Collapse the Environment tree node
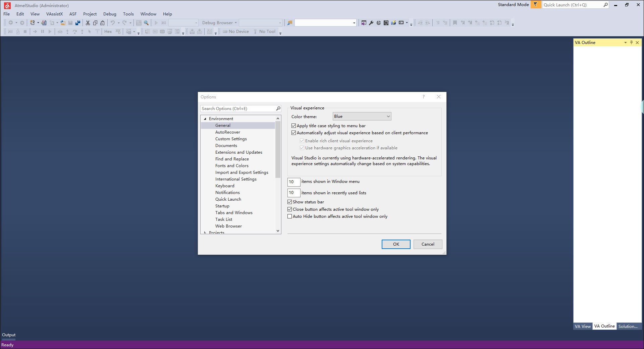644x349 pixels. [205, 119]
